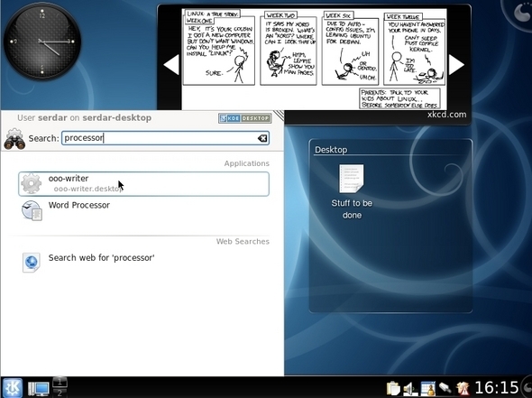Screen dimensions: 532x398
Task: Show next comic with right arrow
Action: click(456, 64)
